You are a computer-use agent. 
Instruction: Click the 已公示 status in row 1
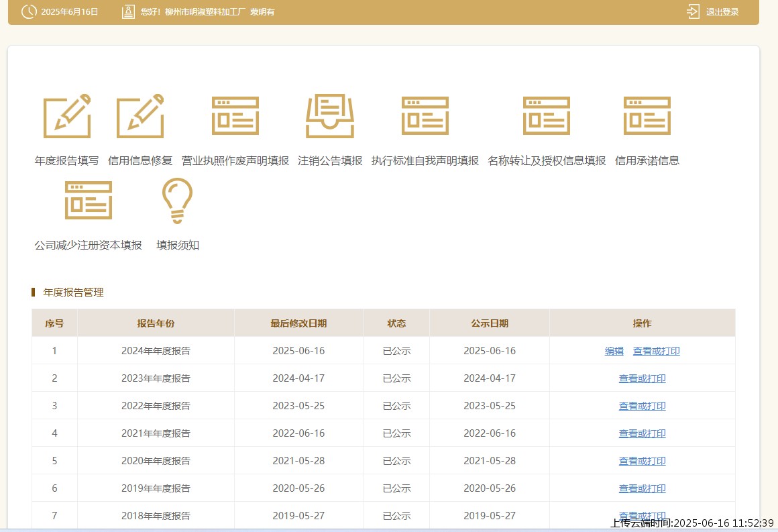click(x=396, y=351)
